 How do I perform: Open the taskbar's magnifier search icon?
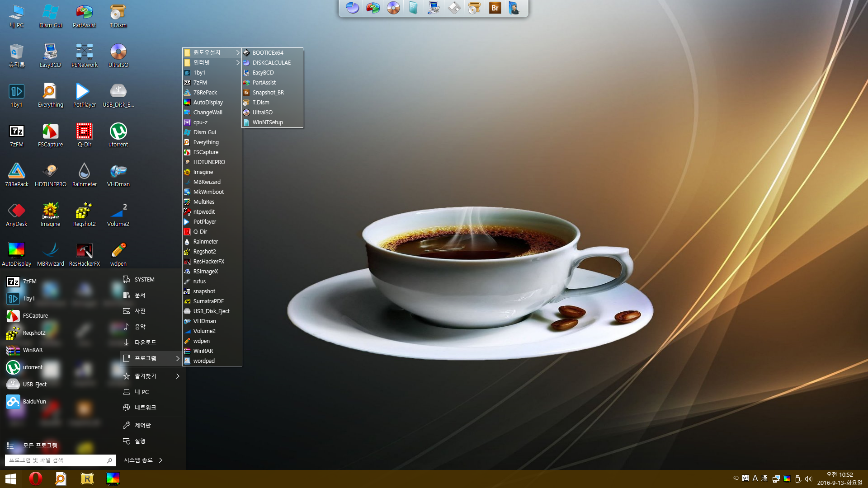[x=61, y=479]
